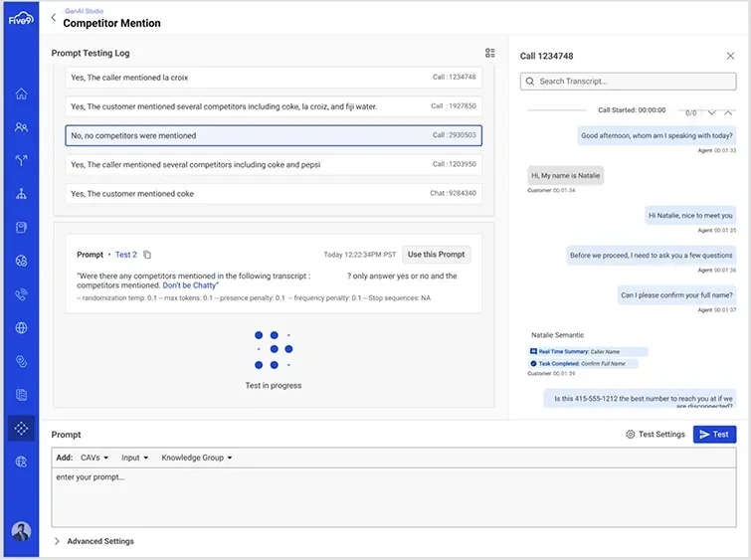
Task: Open the Knowledge Group dropdown
Action: pyautogui.click(x=196, y=458)
